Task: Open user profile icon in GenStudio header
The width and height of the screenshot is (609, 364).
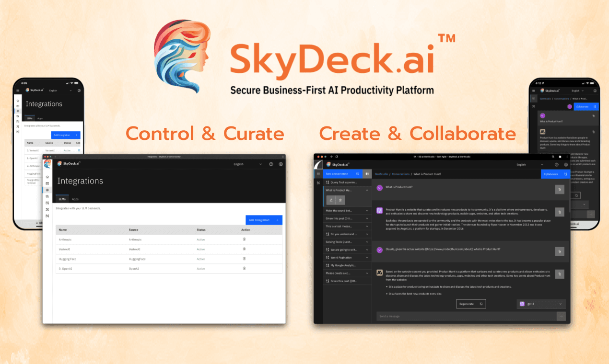Action: 566,164
